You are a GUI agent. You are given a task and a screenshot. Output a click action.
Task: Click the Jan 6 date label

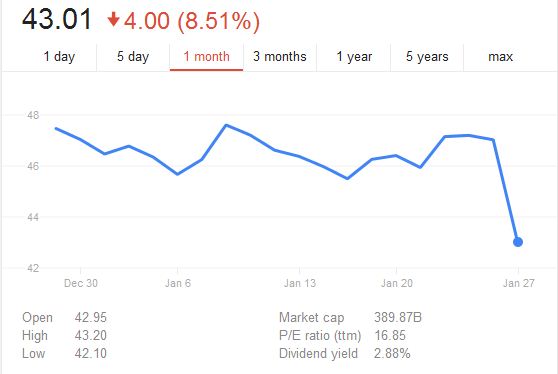(178, 283)
